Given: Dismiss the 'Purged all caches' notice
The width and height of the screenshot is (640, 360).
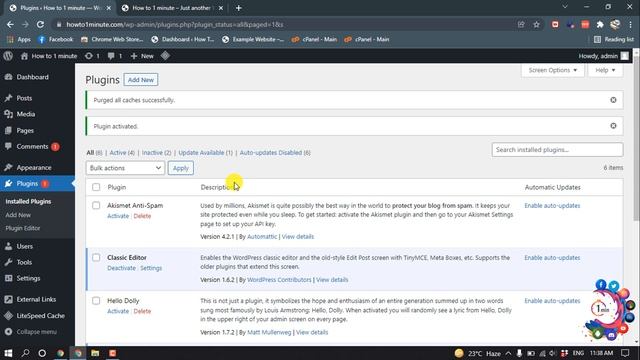Looking at the screenshot, I should (x=613, y=100).
